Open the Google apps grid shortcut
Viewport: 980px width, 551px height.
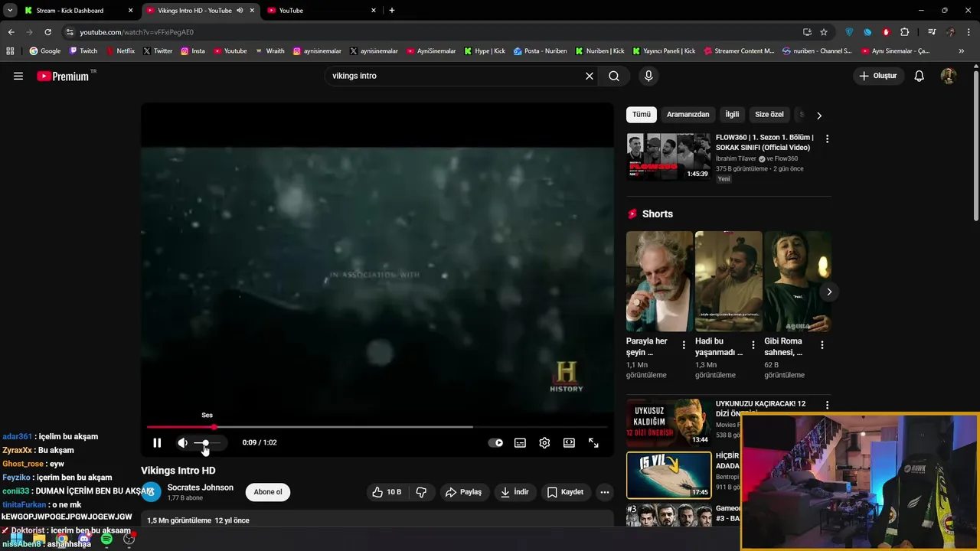click(10, 51)
